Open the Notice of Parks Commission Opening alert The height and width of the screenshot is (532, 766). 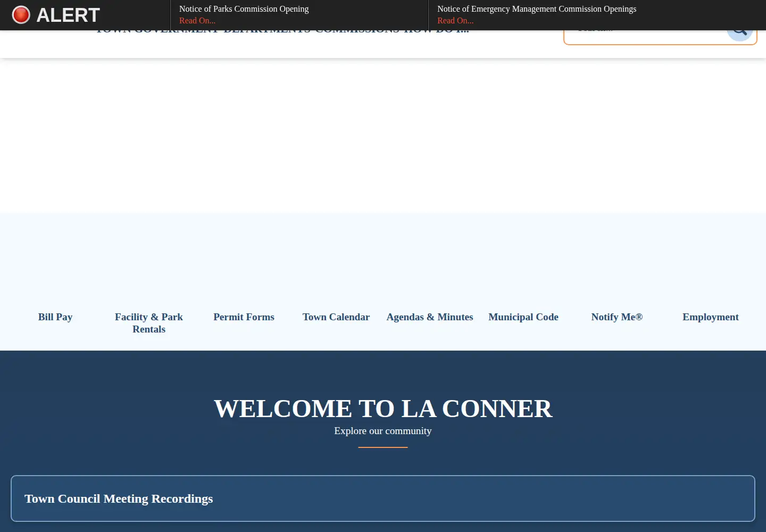[x=244, y=9]
